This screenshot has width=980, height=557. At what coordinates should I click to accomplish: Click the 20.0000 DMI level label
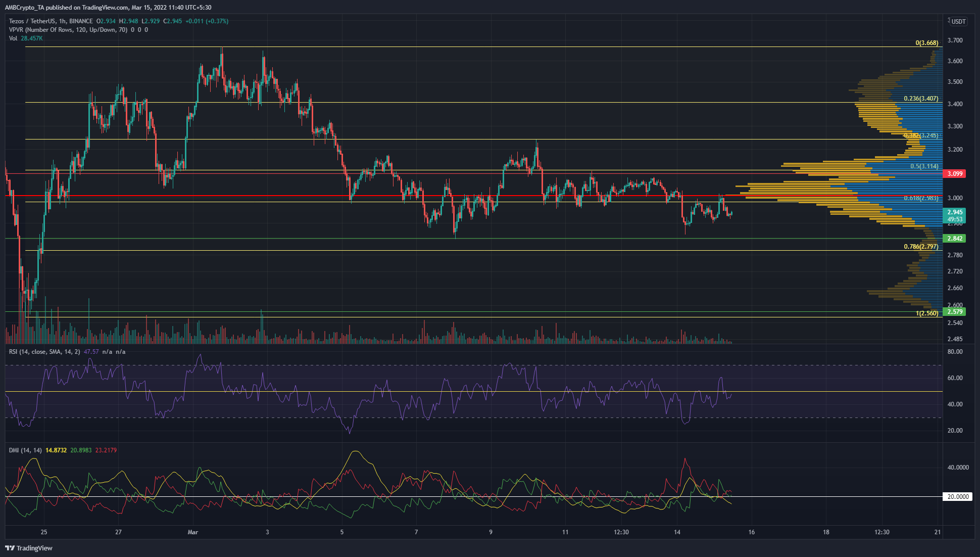point(957,497)
